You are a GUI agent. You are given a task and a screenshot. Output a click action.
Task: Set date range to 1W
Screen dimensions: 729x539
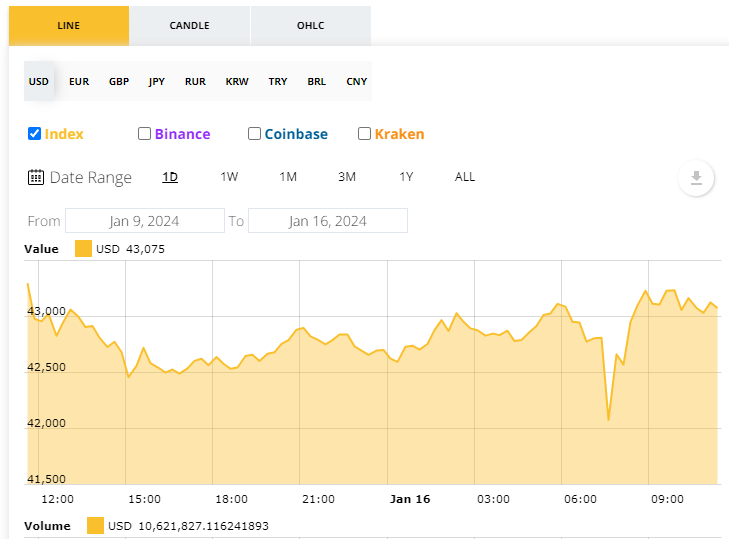(x=229, y=177)
